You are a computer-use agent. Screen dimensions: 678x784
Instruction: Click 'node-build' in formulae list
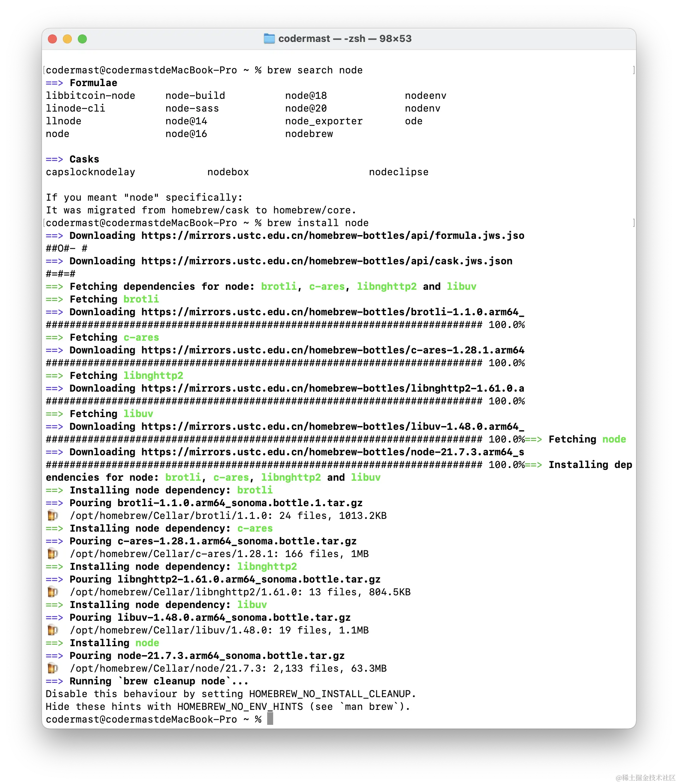[195, 96]
